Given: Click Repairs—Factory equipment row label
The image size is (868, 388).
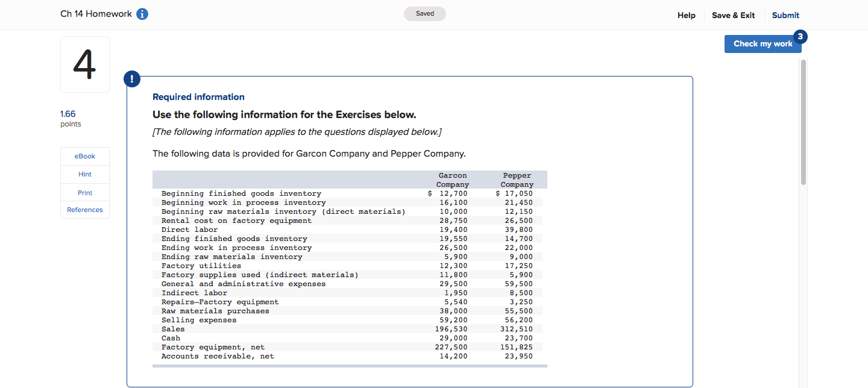Looking at the screenshot, I should [x=220, y=302].
